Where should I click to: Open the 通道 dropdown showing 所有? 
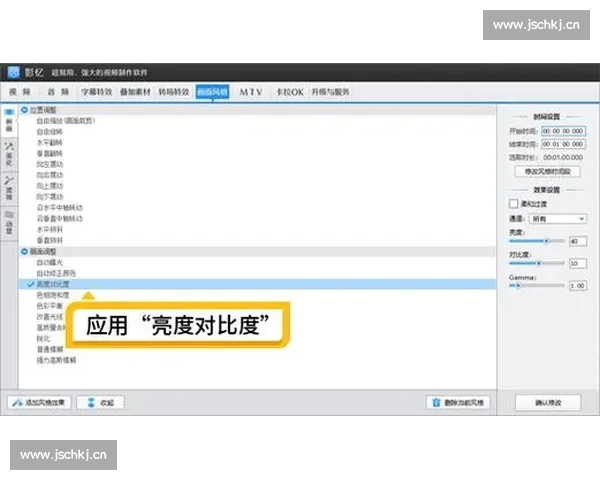point(558,219)
